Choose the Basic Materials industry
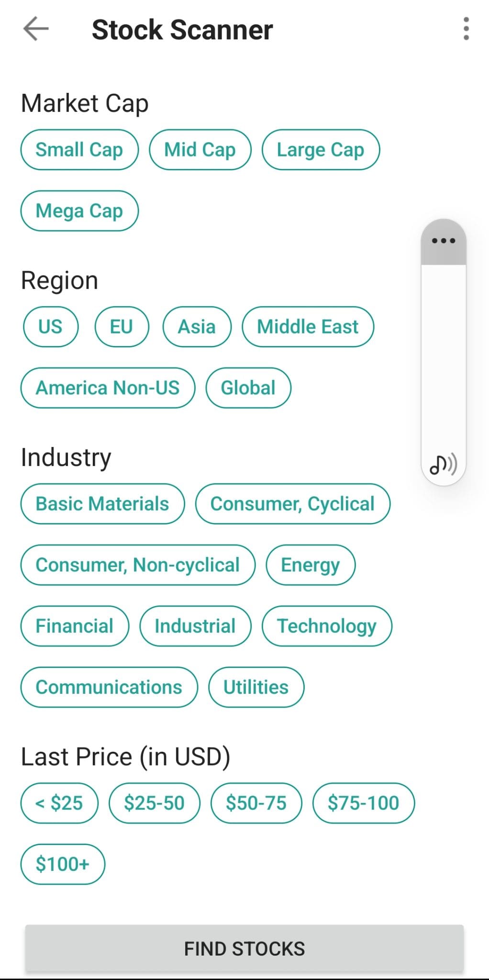The image size is (489, 980). [102, 504]
